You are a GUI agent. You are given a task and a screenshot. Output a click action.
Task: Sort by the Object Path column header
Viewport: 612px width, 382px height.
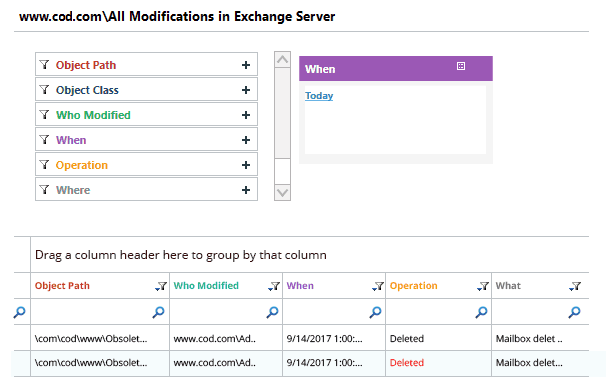62,286
